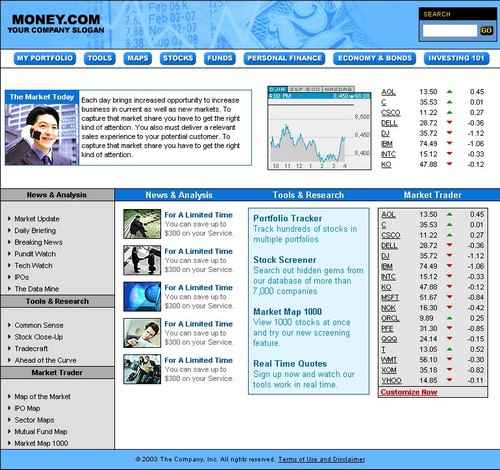Click the CSCO ticker in Market Trader
This screenshot has width=500, height=470.
click(390, 235)
